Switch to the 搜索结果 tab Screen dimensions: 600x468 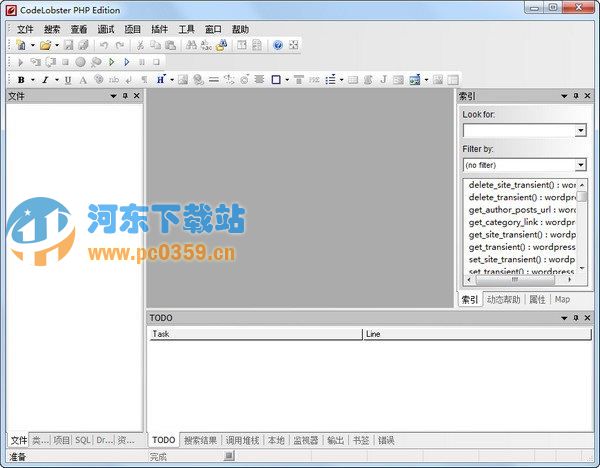(201, 440)
